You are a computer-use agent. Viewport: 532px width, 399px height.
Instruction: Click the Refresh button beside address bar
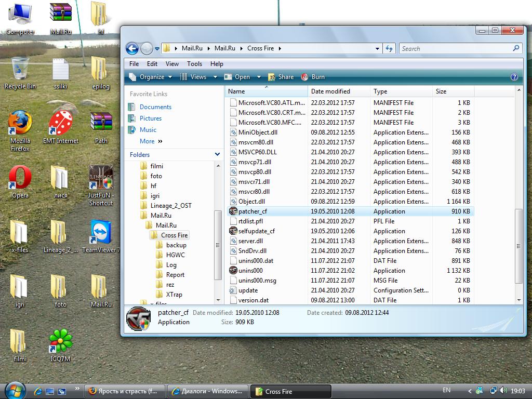[x=389, y=48]
